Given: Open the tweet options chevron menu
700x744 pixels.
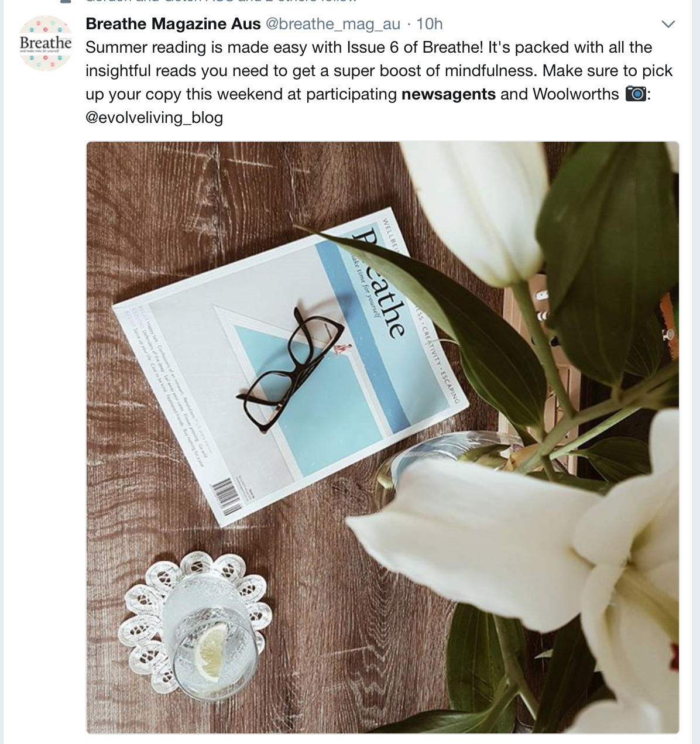Looking at the screenshot, I should 668,24.
